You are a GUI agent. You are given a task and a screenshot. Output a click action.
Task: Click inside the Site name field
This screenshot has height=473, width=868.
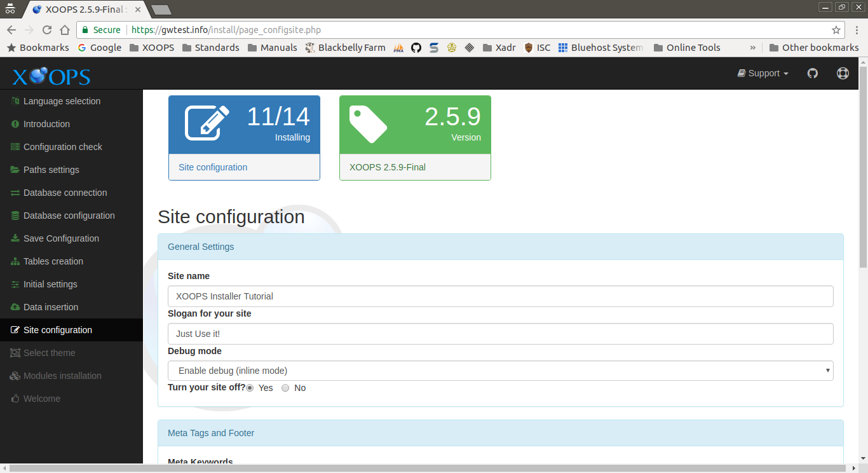point(500,296)
